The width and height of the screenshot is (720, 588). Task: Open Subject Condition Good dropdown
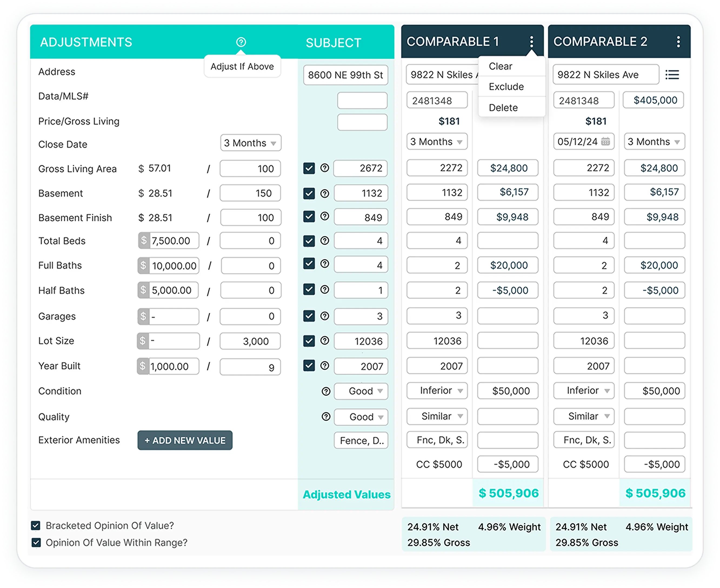point(361,391)
